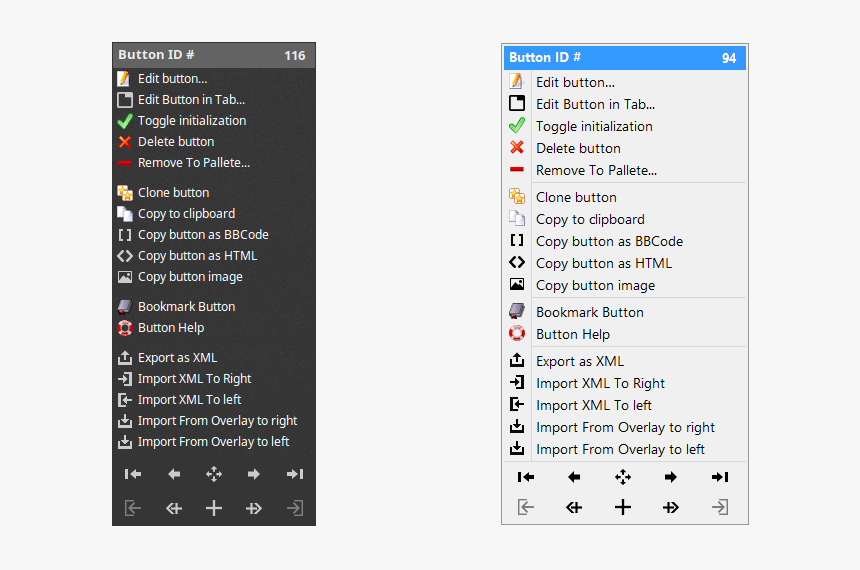Choose Import XML To left in light menu

point(625,405)
